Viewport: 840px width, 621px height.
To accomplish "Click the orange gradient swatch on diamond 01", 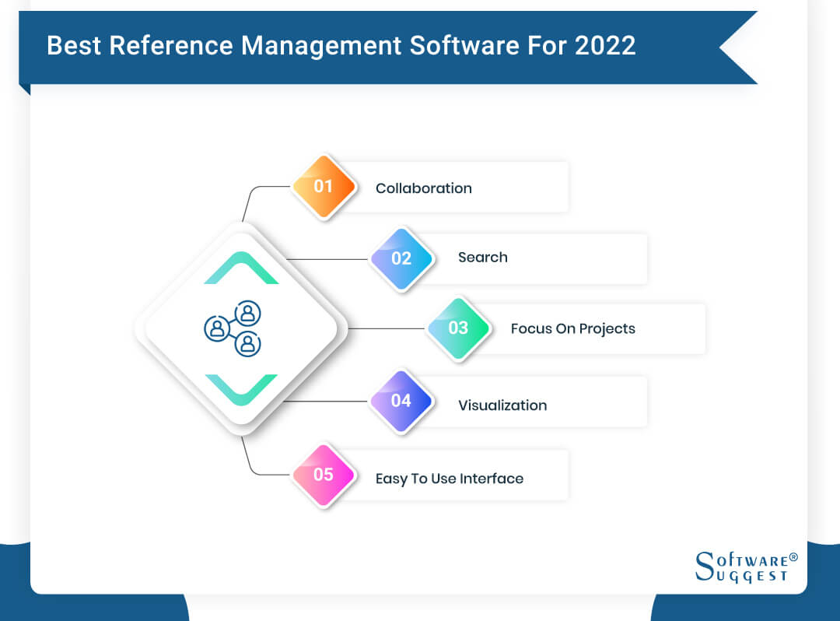I will point(324,185).
